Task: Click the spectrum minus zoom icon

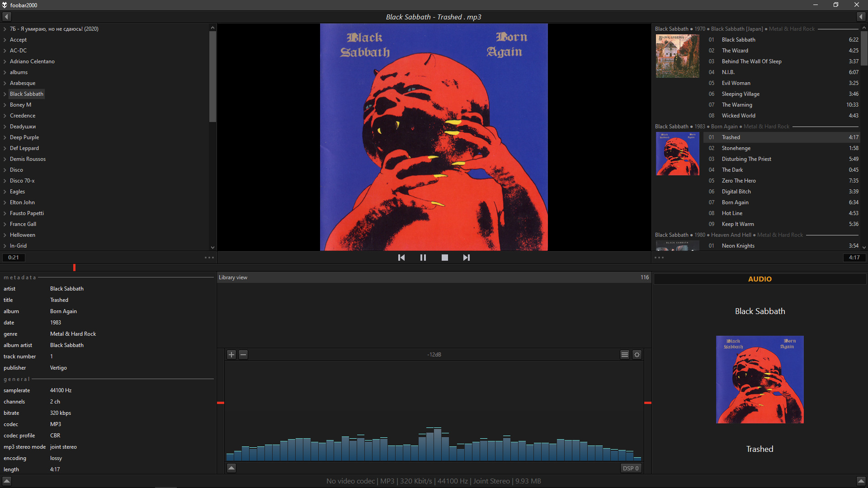Action: coord(243,355)
